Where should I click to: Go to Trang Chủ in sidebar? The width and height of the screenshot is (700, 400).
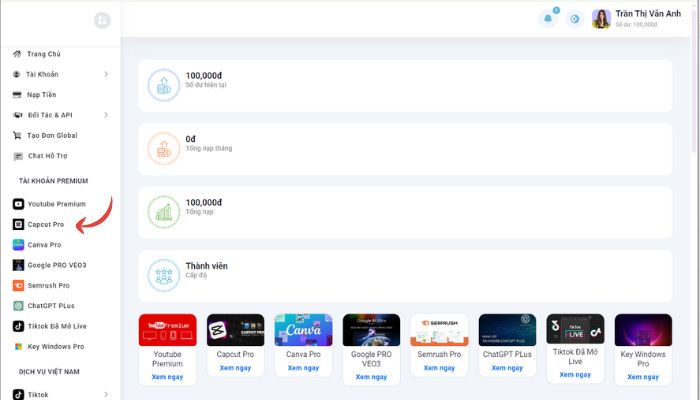pyautogui.click(x=44, y=54)
